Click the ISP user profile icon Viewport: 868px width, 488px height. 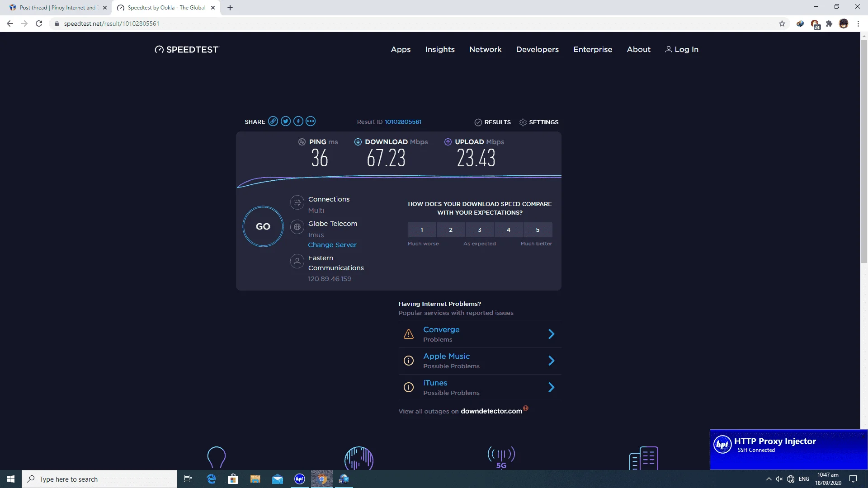click(297, 261)
